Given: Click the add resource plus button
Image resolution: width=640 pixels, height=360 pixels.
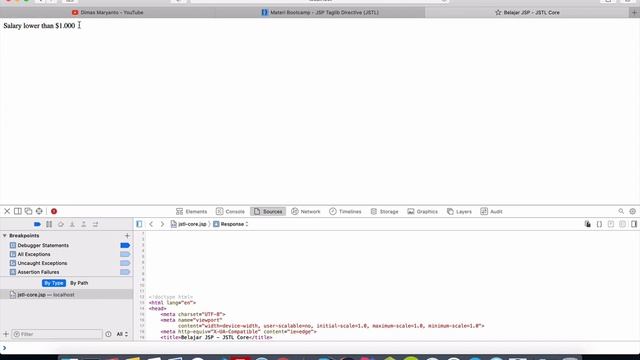Looking at the screenshot, I should click(x=6, y=334).
